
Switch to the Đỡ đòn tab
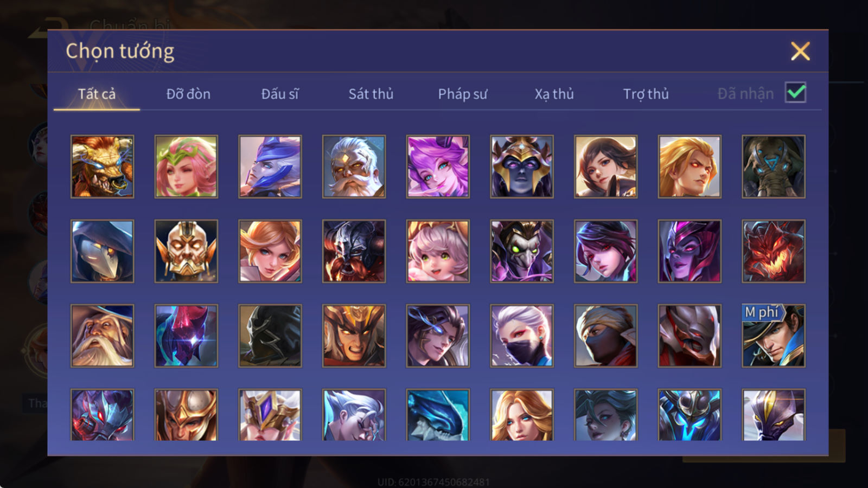[x=188, y=94]
